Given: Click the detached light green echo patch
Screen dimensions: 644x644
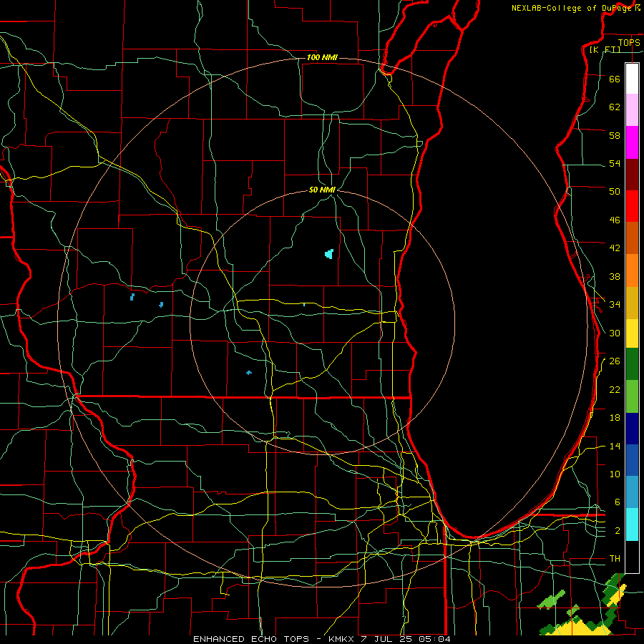Looking at the screenshot, I should click(551, 599).
